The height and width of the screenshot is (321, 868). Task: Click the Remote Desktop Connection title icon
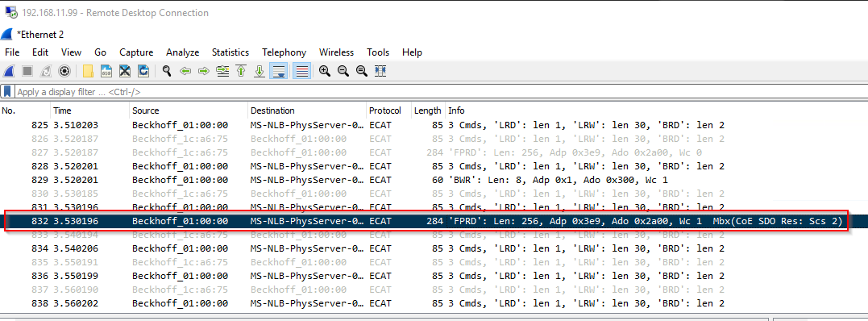(10, 12)
